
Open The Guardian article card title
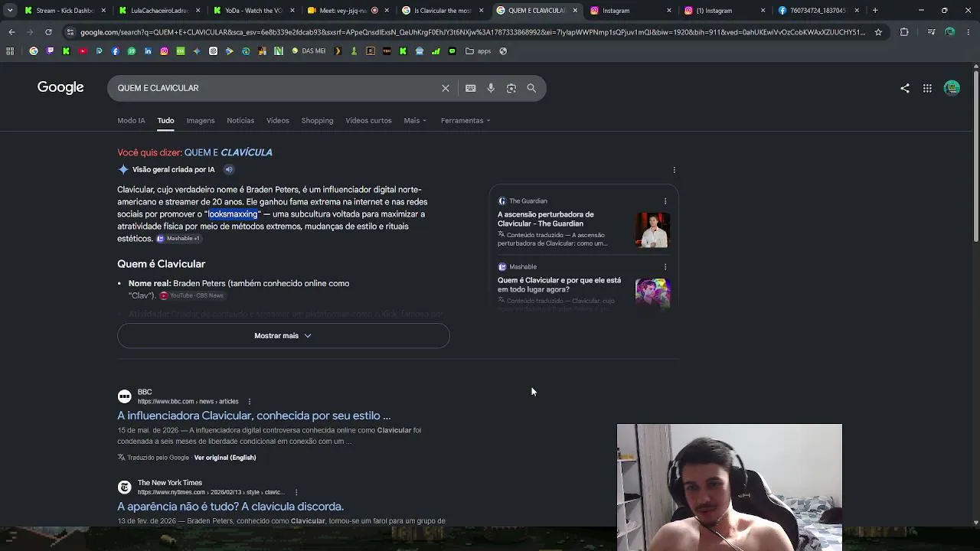pyautogui.click(x=546, y=219)
